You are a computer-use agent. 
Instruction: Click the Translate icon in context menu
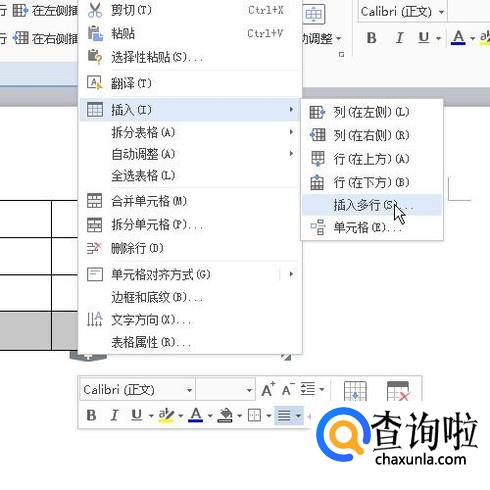95,83
